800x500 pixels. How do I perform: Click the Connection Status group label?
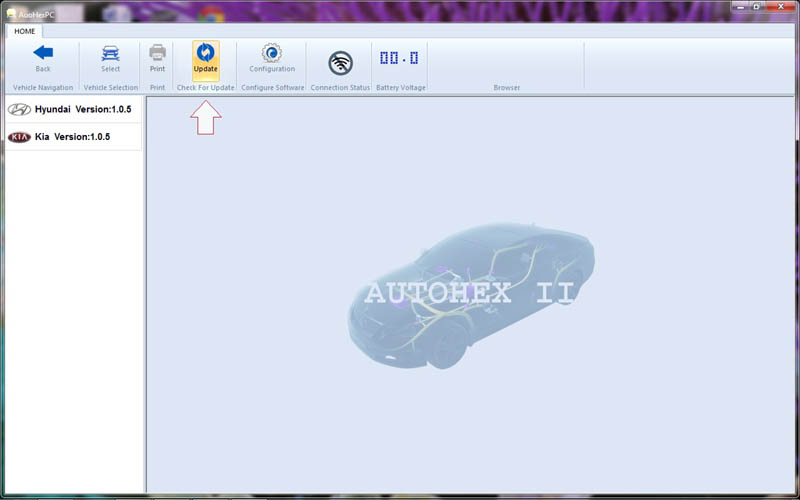[x=340, y=88]
